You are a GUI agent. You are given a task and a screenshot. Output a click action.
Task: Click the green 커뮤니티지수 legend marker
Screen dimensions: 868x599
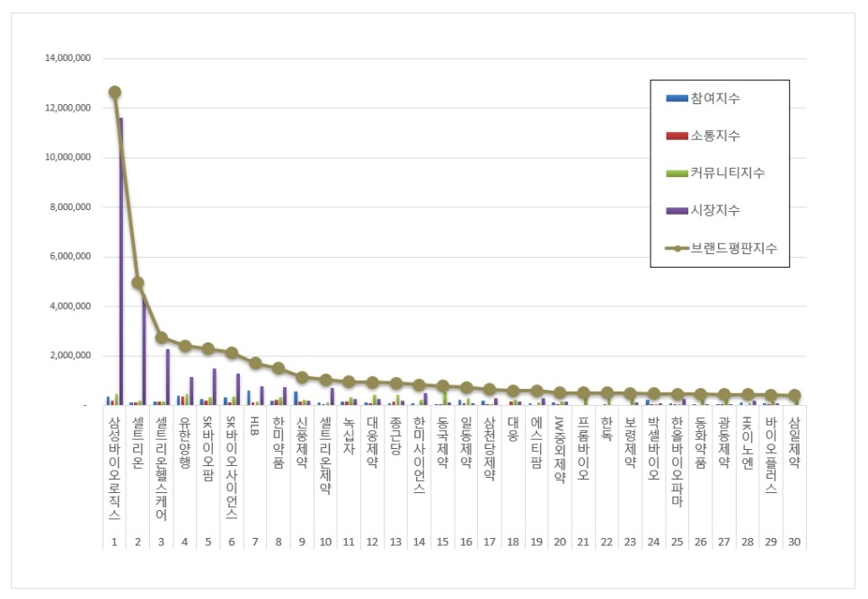677,173
